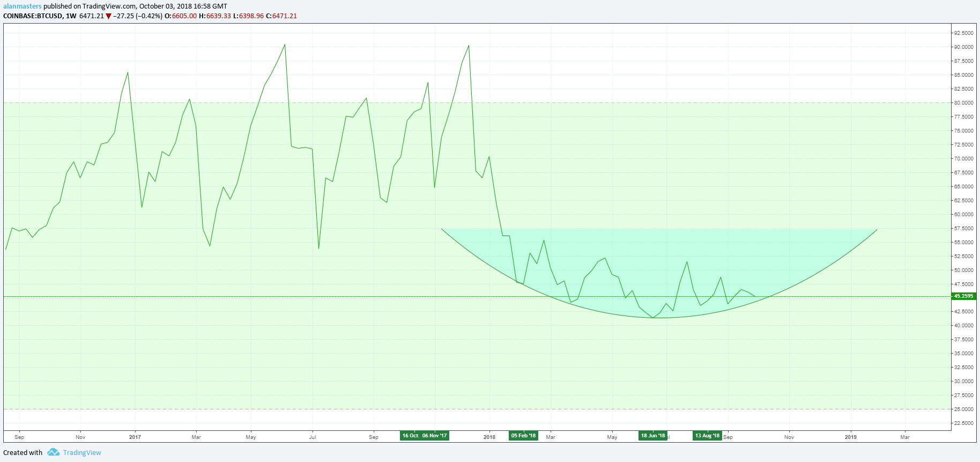Click the O:6605.00 open value
Screen dimensions: 980x462
click(180, 16)
